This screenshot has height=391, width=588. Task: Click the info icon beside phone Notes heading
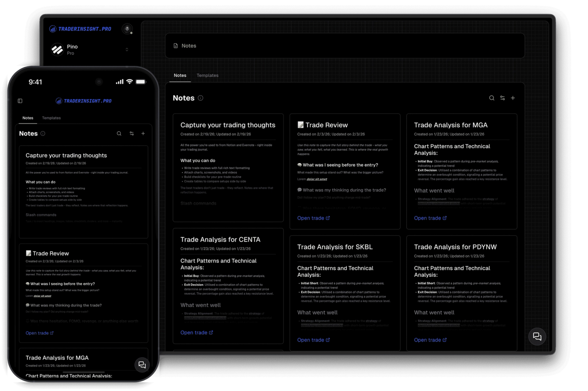(43, 134)
